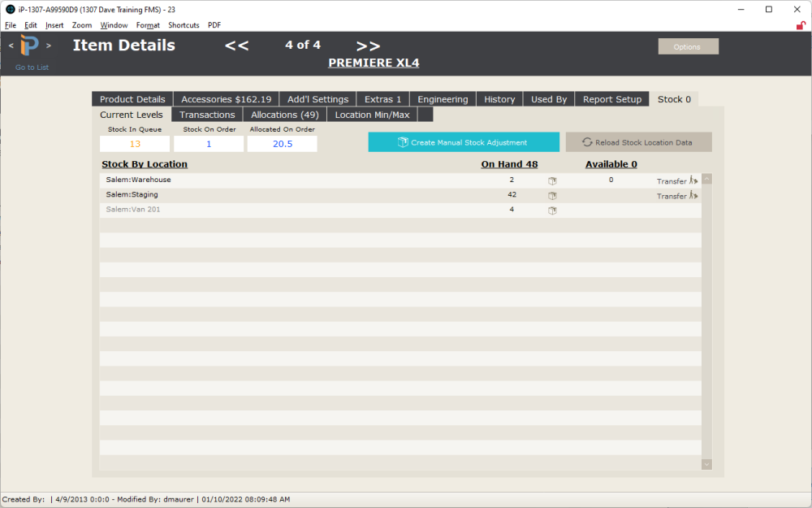812x508 pixels.
Task: Click on-hand quantity 42 for Salem:Staging
Action: (512, 194)
